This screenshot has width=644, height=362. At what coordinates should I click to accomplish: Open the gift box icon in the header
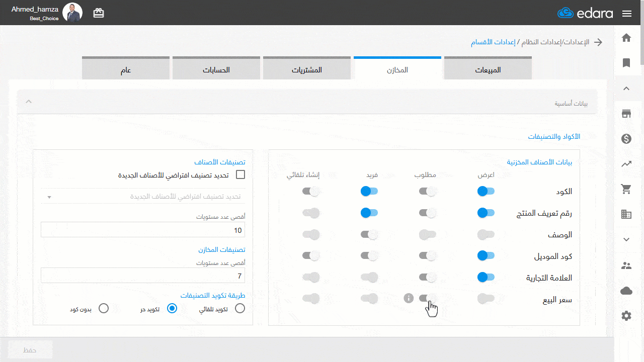(99, 13)
